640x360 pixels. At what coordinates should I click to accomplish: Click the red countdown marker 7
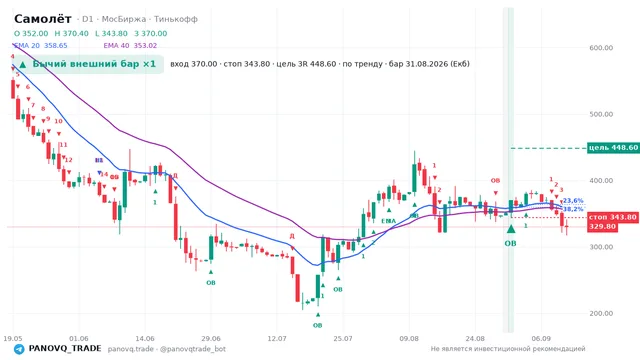33,105
